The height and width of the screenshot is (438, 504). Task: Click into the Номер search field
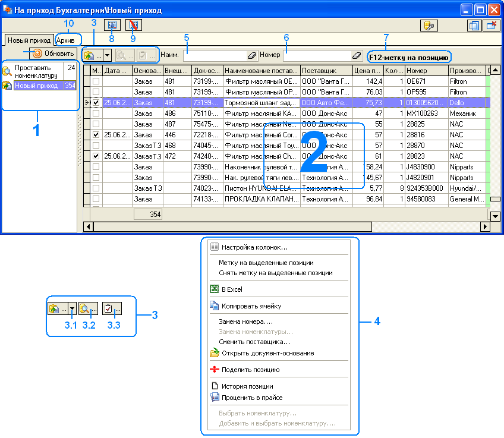[x=317, y=56]
